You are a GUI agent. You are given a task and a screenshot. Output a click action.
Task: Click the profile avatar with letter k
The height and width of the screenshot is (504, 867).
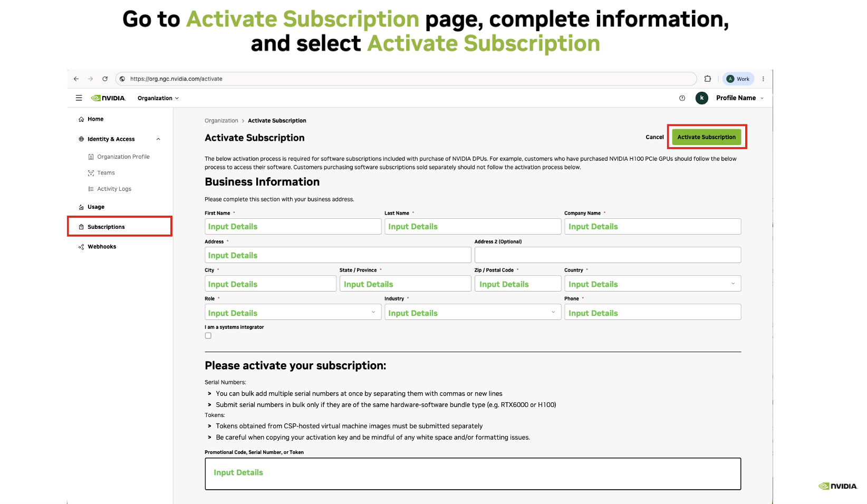click(702, 98)
